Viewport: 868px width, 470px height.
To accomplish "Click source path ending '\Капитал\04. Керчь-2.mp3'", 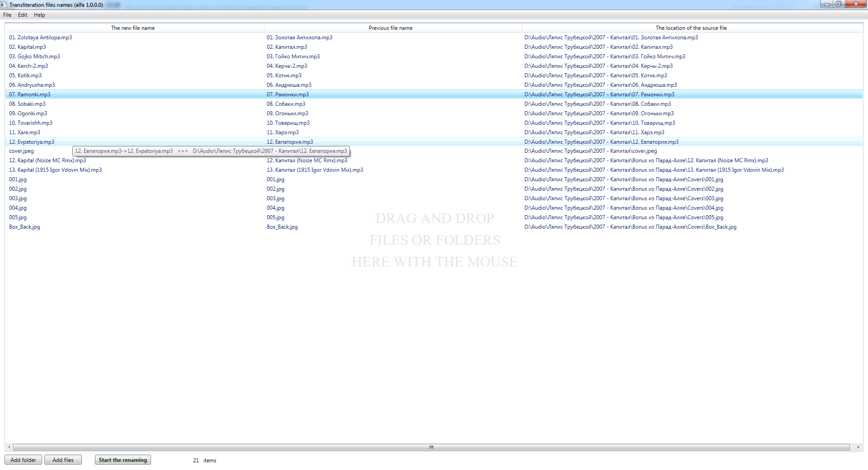I will point(599,66).
